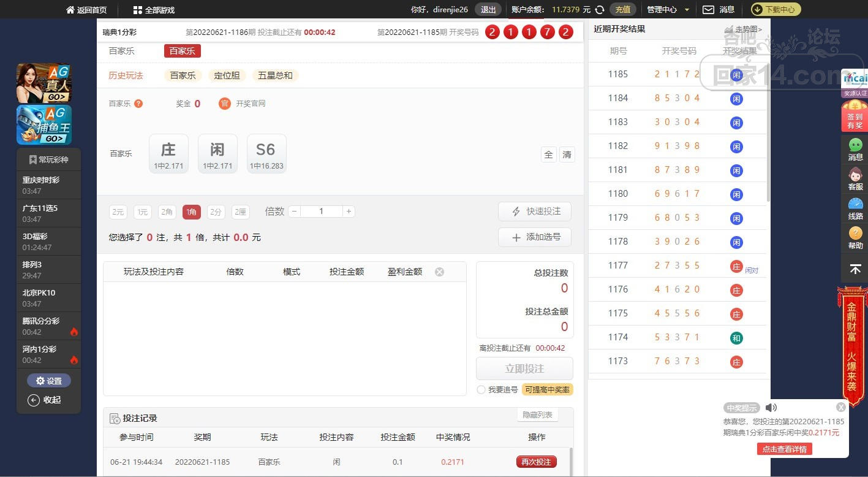Open the AG 捕鱼王 fishing game icon
Viewport: 868px width, 477px height.
(x=43, y=125)
